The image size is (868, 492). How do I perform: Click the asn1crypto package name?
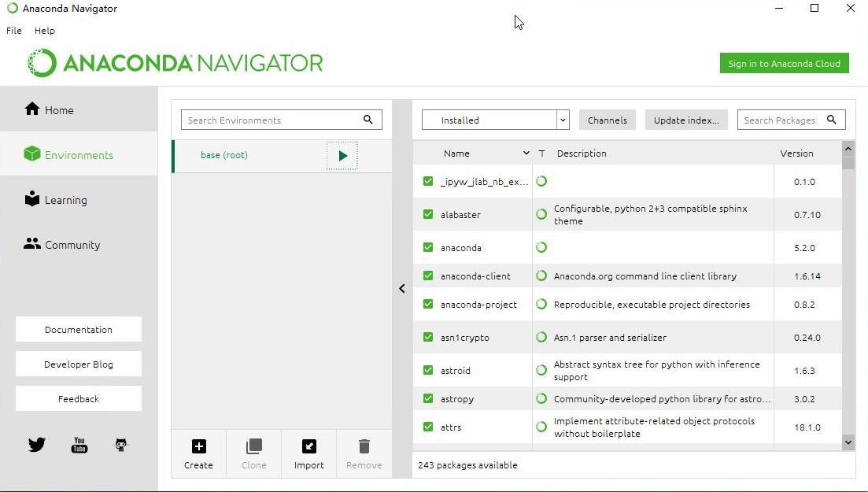pos(465,338)
